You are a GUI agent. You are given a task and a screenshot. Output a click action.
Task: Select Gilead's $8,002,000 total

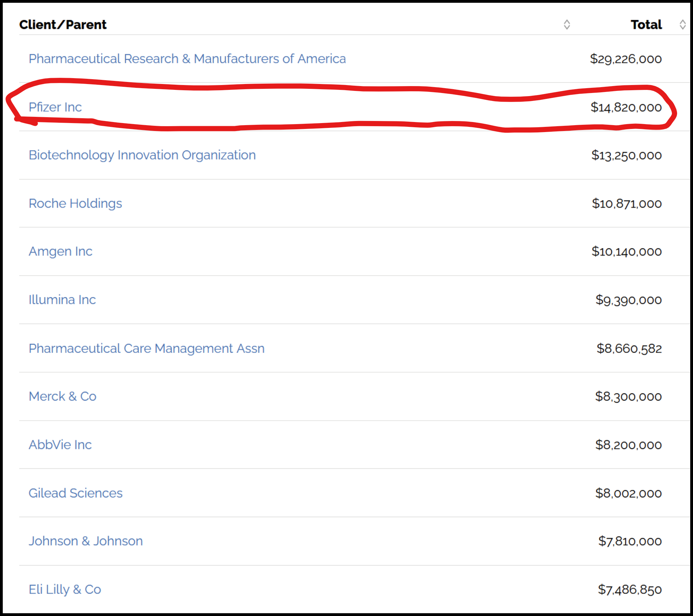pos(628,493)
